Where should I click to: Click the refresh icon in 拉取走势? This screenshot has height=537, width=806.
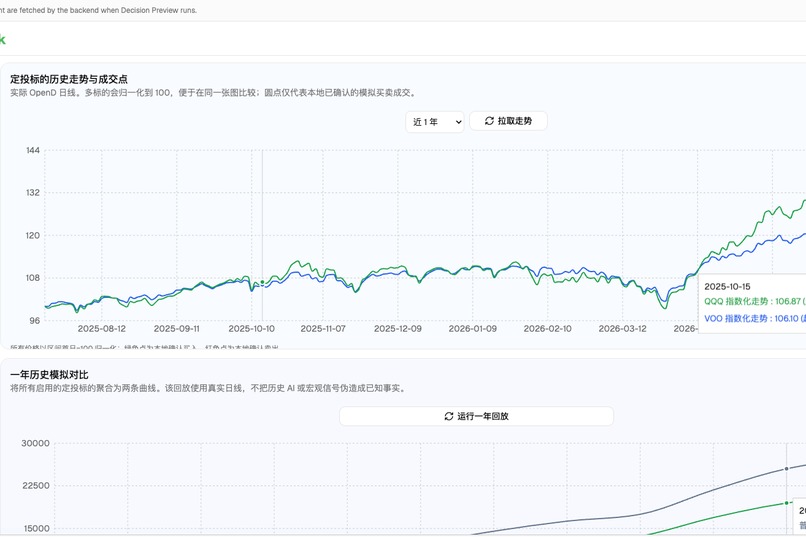click(489, 121)
